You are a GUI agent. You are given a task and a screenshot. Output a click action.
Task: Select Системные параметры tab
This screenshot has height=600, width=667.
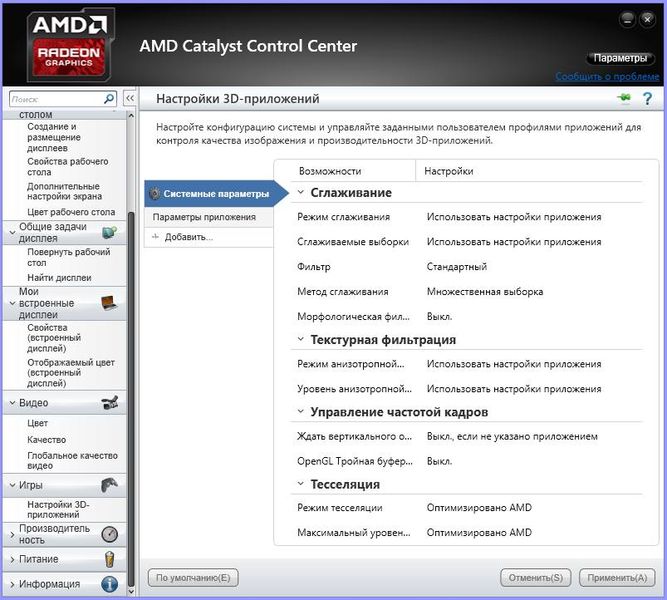pos(216,194)
